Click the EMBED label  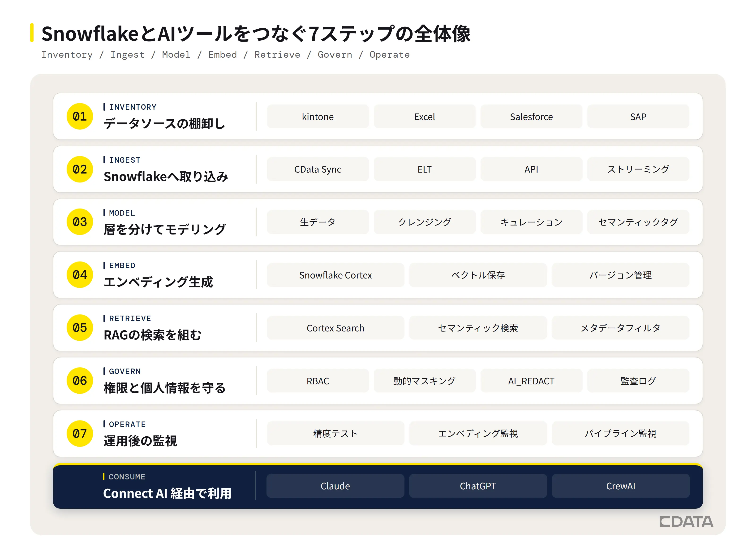coord(122,265)
